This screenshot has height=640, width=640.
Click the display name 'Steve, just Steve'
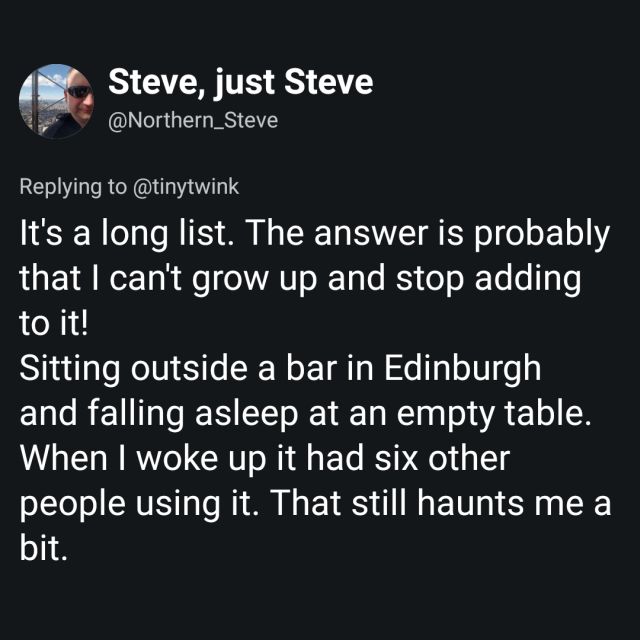click(x=241, y=83)
